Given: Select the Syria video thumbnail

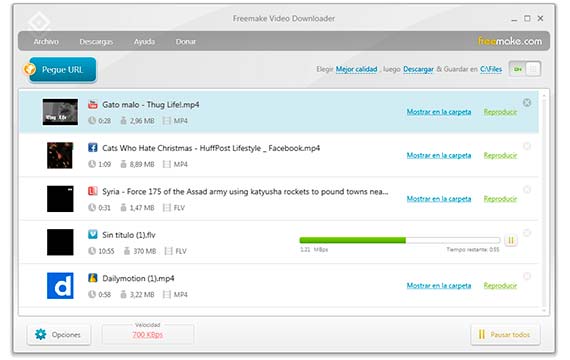Looking at the screenshot, I should point(60,199).
